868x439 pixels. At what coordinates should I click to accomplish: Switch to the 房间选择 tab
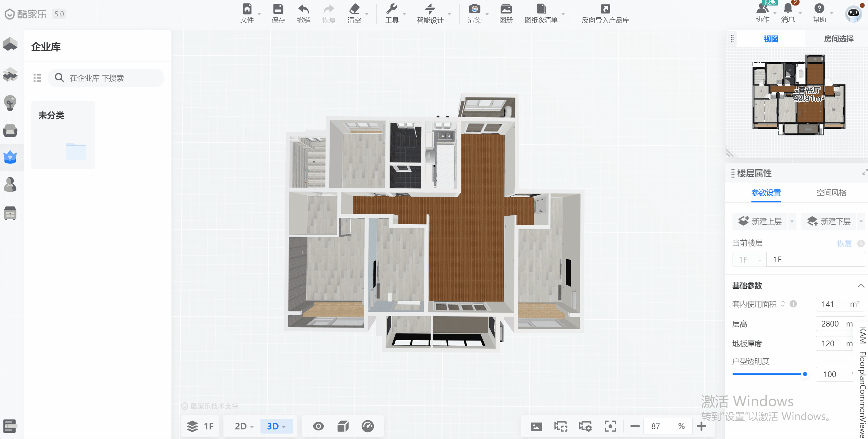838,39
